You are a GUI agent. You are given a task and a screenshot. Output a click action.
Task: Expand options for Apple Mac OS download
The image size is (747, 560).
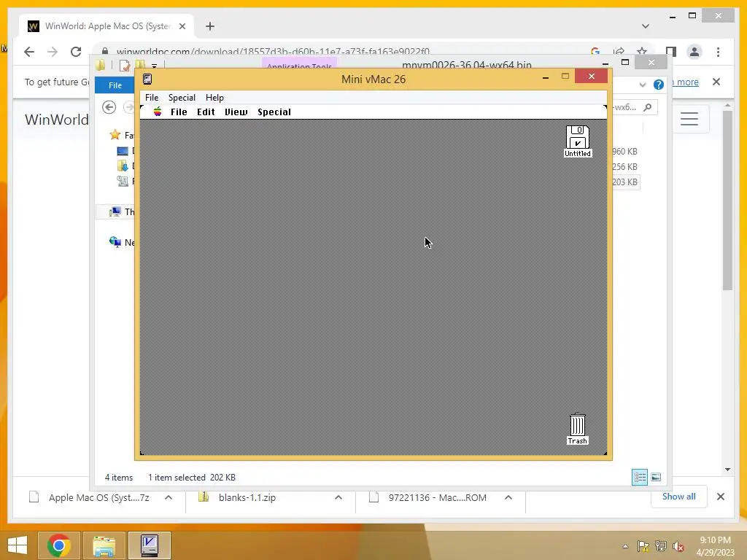tap(169, 497)
